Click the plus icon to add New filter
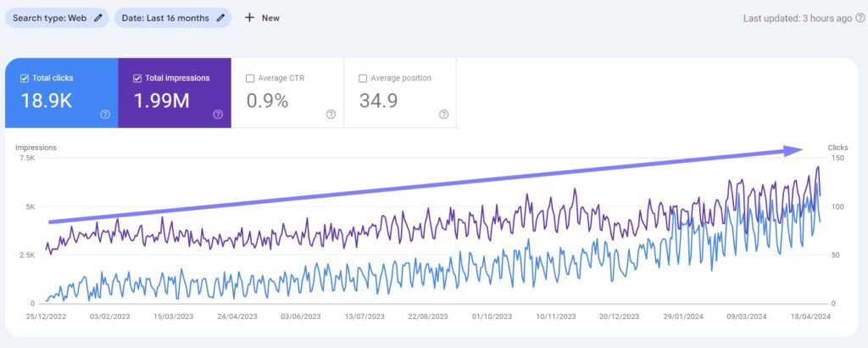This screenshot has height=348, width=868. click(x=249, y=18)
